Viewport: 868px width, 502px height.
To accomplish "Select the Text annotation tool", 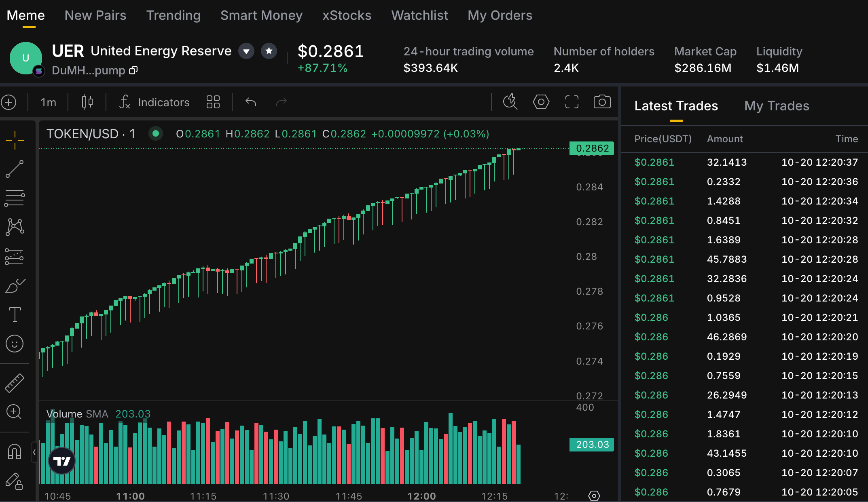I will (15, 314).
